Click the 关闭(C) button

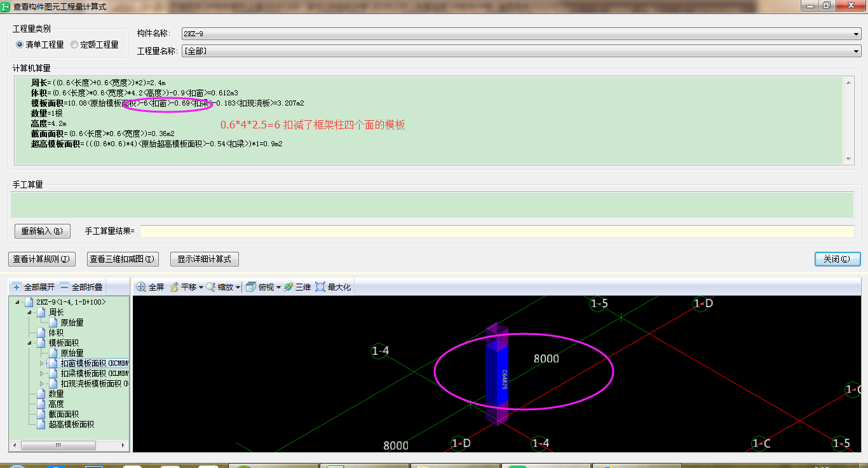coord(837,259)
